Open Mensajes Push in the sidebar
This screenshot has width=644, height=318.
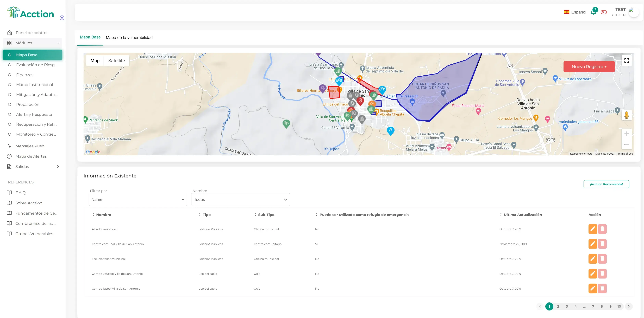click(30, 146)
